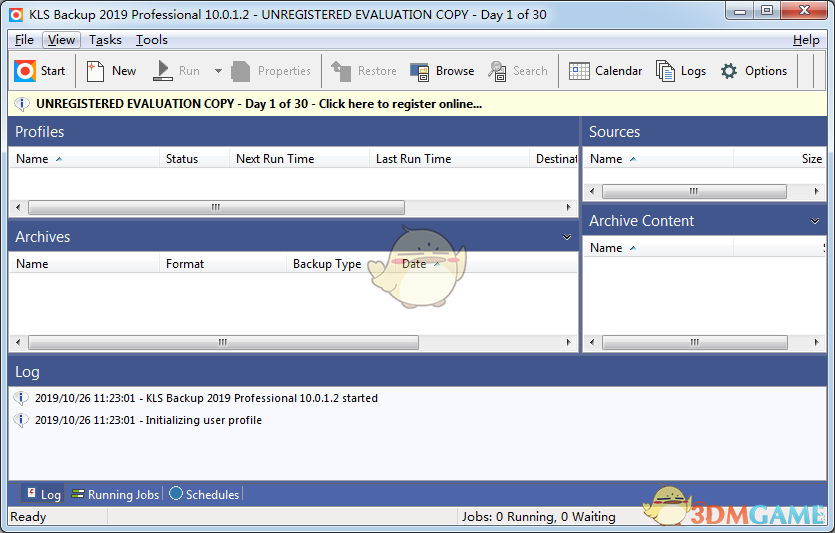Viewport: 835px width, 533px height.
Task: Click Archives scrollbar right arrow
Action: tap(568, 342)
